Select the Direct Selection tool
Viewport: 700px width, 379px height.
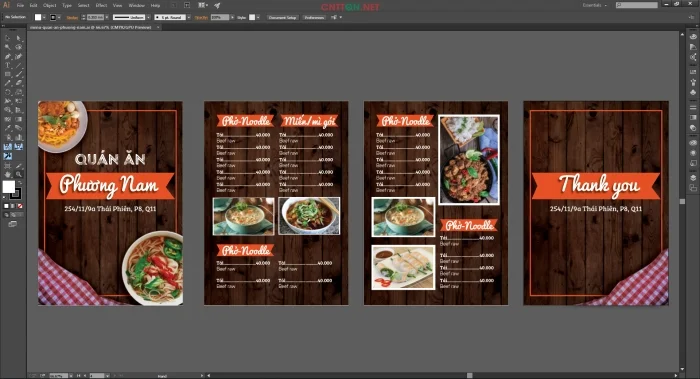18,38
